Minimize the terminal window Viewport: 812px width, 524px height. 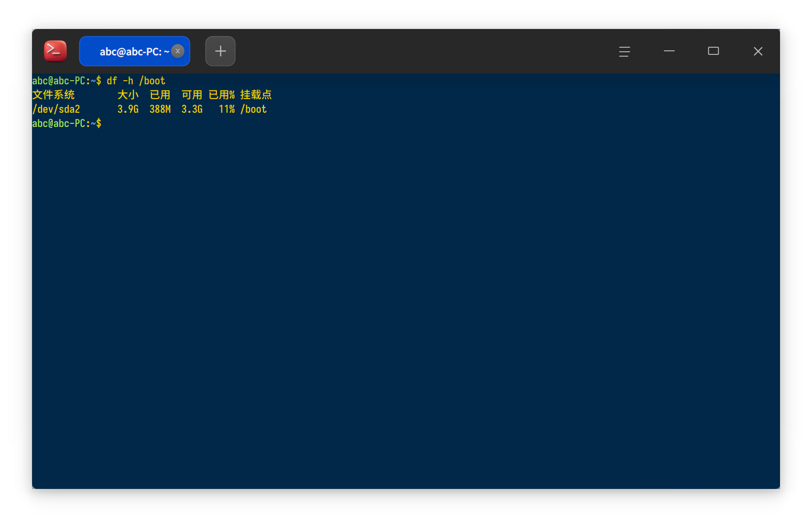pos(669,51)
